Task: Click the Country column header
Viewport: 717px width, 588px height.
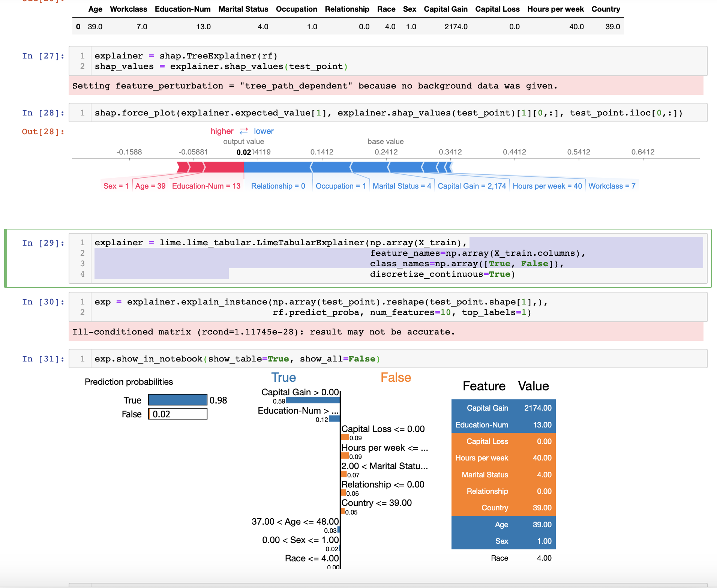Action: coord(606,9)
